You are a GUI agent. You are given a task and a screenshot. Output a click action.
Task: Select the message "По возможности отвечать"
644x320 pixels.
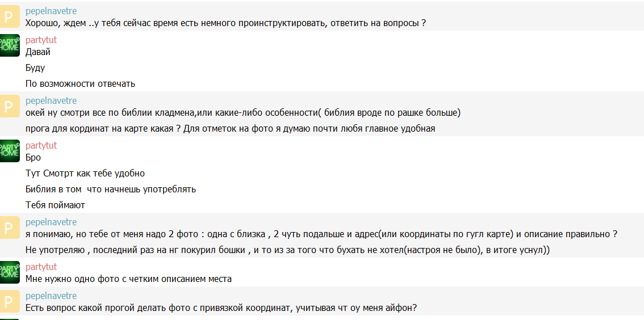(x=81, y=84)
